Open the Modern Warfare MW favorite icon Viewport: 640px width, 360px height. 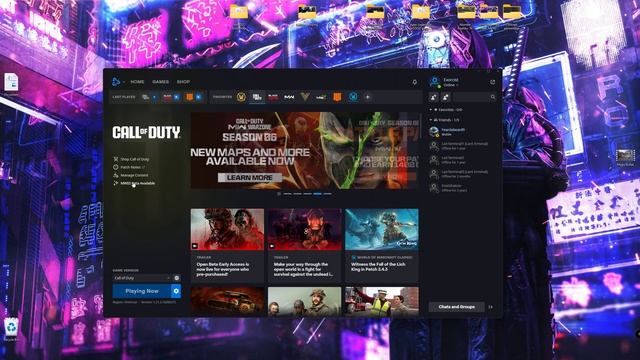tap(289, 97)
